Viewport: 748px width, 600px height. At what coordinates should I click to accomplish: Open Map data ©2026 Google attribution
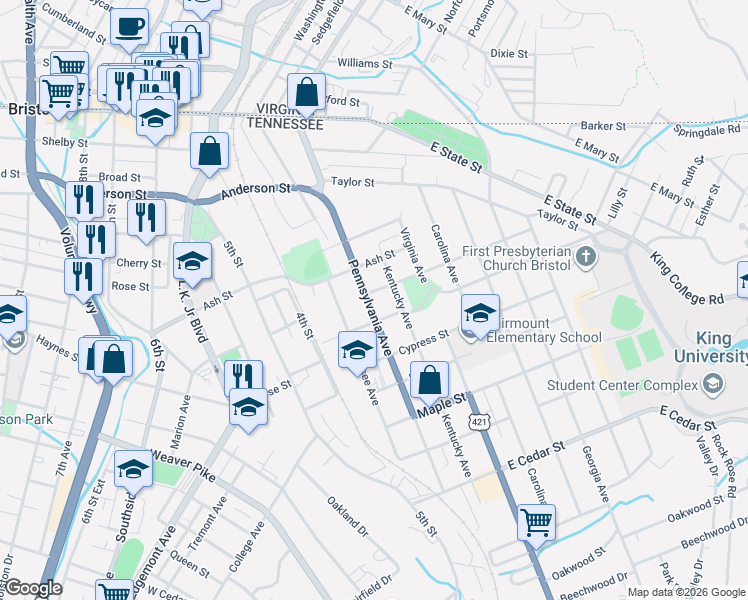tap(686, 592)
